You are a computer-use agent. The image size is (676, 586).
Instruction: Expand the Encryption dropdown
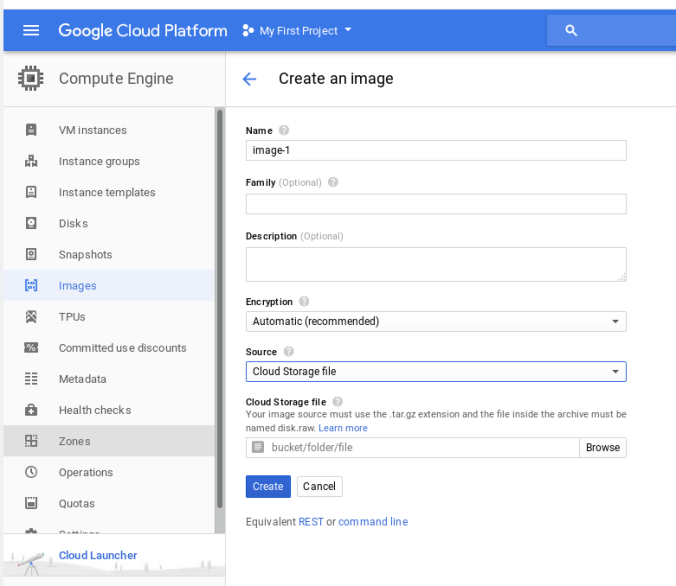tap(436, 321)
